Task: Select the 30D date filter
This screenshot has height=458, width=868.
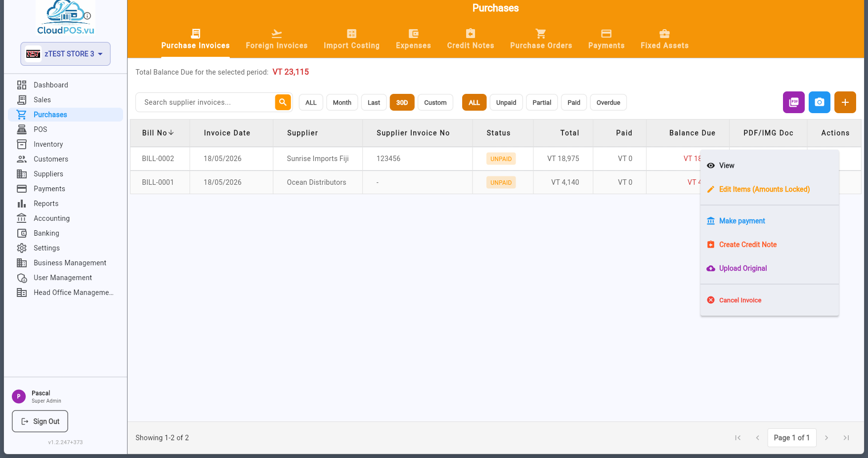Action: coord(402,103)
